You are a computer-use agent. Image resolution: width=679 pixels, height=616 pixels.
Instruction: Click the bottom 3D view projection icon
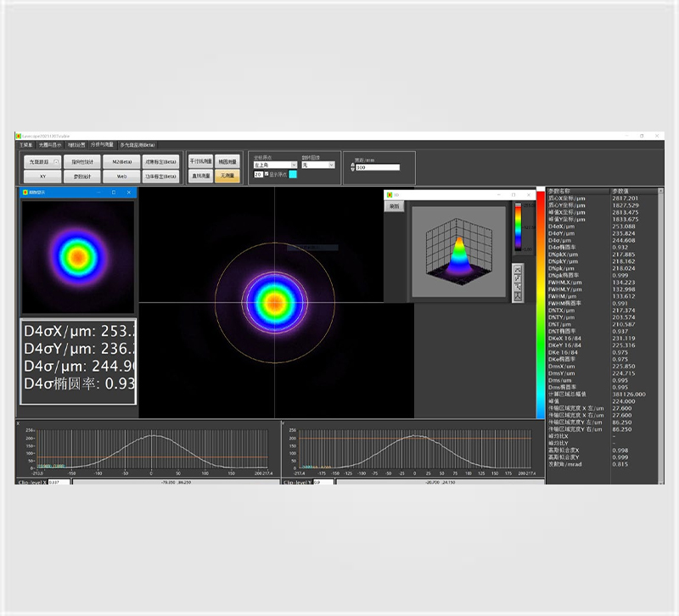518,296
